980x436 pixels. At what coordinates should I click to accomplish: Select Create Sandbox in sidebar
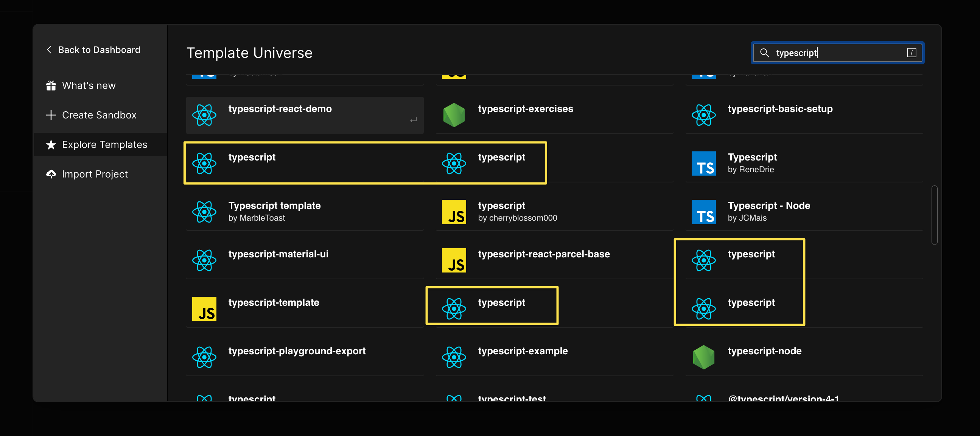click(x=101, y=115)
